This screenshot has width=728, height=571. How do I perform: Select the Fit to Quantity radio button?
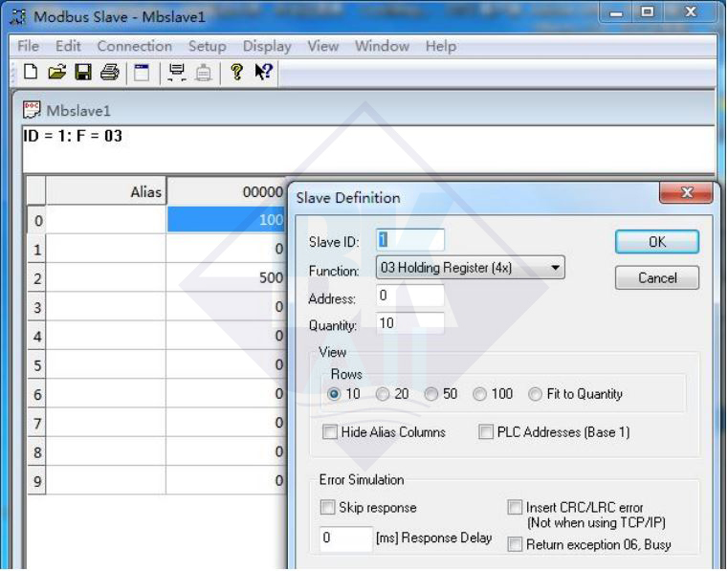(535, 394)
